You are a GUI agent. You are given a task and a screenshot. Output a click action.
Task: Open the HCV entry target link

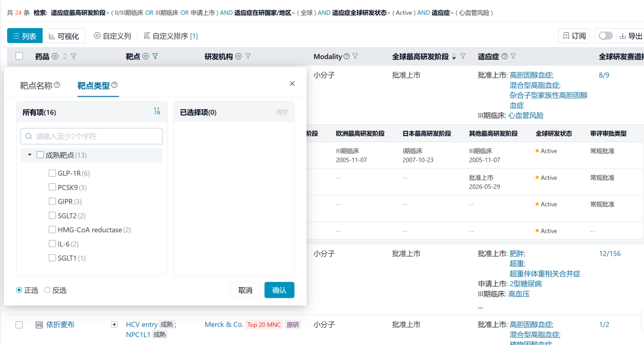click(142, 325)
